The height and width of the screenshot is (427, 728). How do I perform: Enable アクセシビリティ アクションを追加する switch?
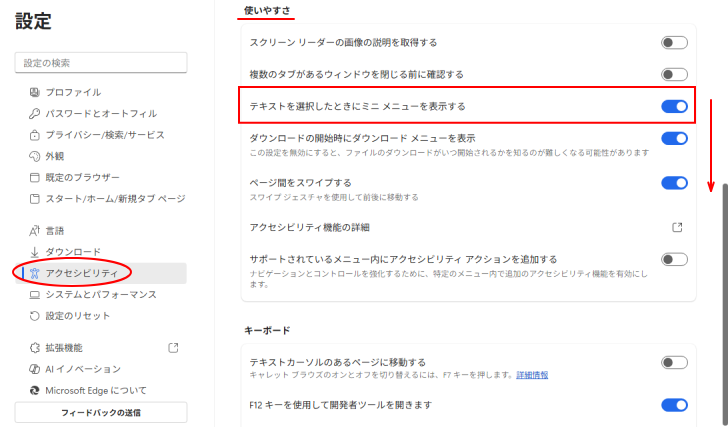(x=674, y=259)
